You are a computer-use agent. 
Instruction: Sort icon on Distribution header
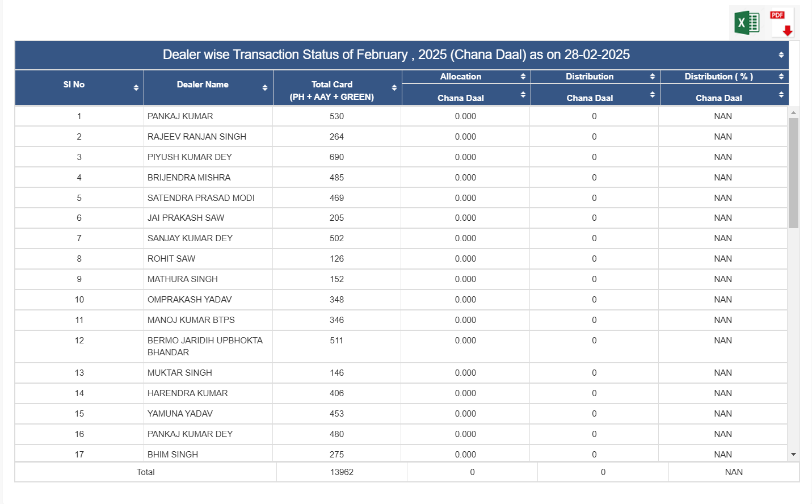653,76
